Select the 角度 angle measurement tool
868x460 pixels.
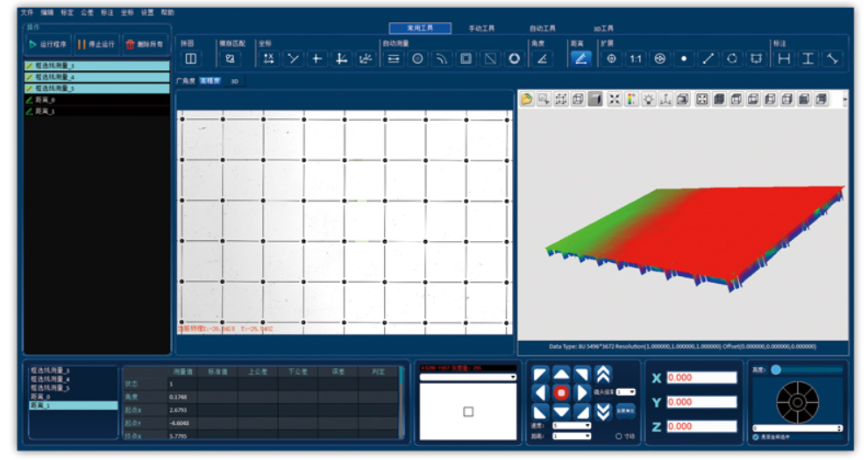point(543,59)
